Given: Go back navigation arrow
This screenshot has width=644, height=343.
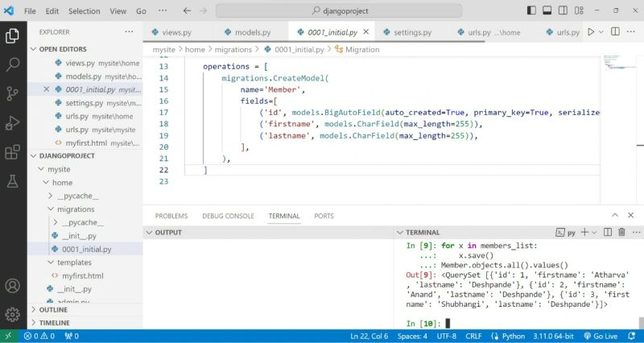Looking at the screenshot, I should pyautogui.click(x=187, y=10).
